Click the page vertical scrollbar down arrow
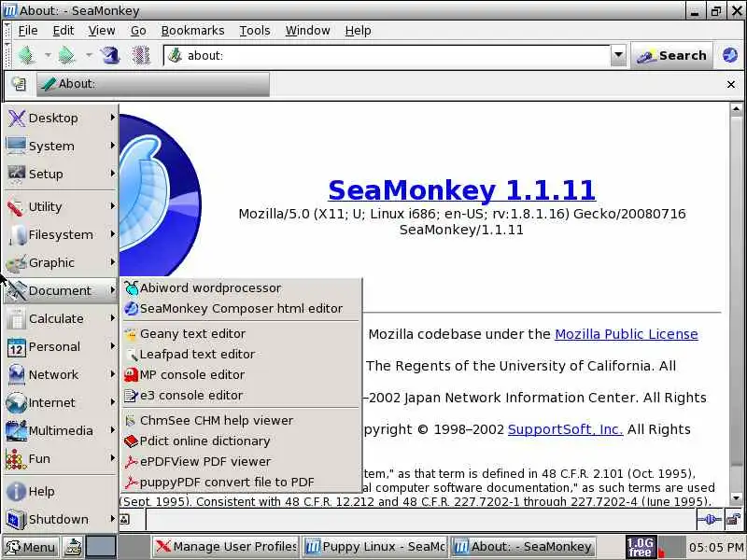The width and height of the screenshot is (747, 560). pyautogui.click(x=736, y=498)
